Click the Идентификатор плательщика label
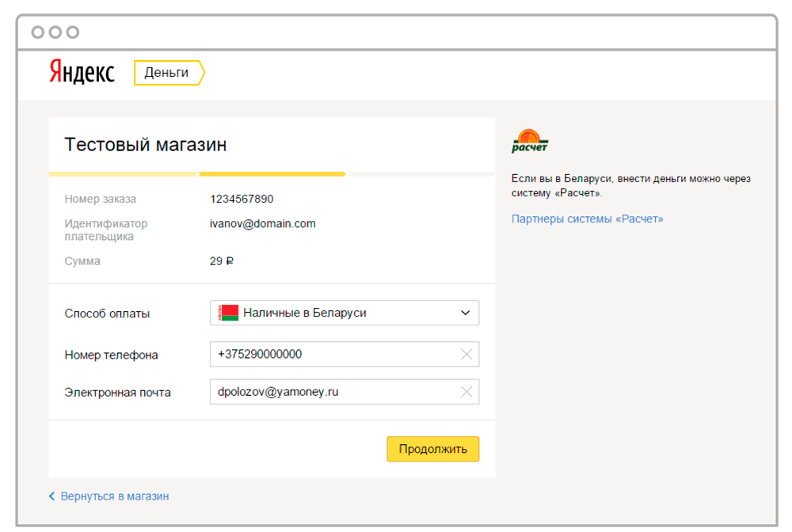The image size is (792, 532). click(x=106, y=230)
